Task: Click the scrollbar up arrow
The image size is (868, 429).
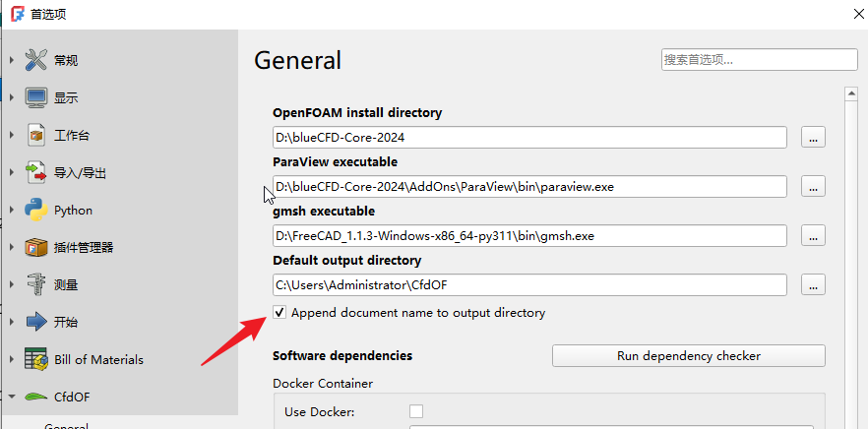Action: (x=851, y=94)
